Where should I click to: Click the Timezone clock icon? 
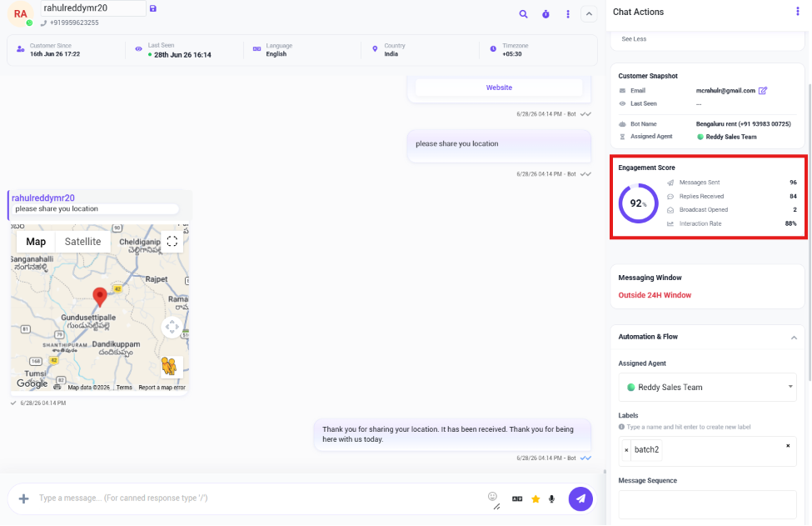493,48
